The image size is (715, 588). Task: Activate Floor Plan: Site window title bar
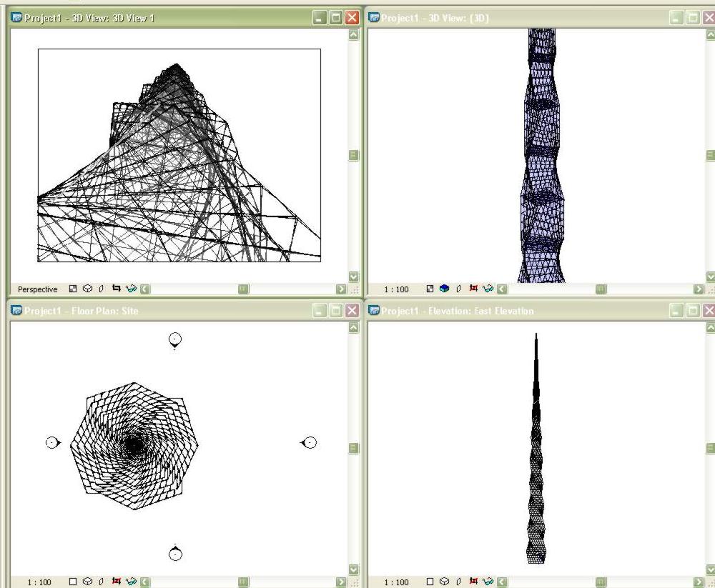click(x=159, y=311)
